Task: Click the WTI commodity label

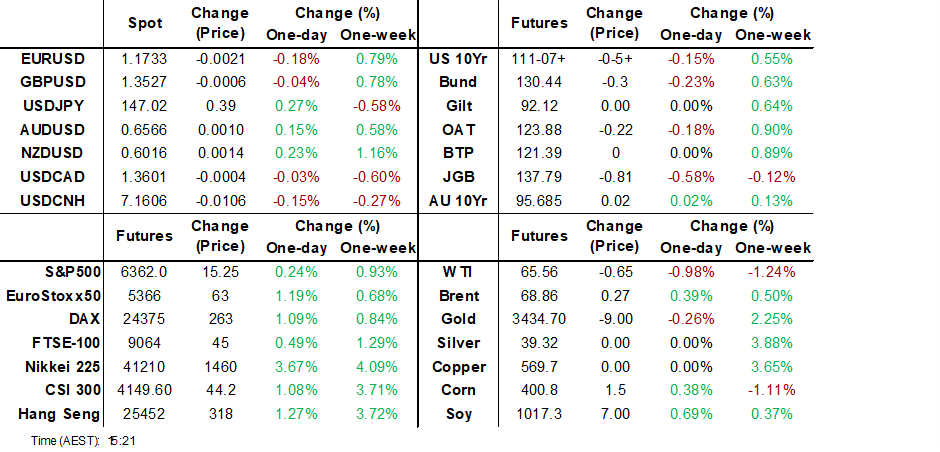Action: point(461,272)
